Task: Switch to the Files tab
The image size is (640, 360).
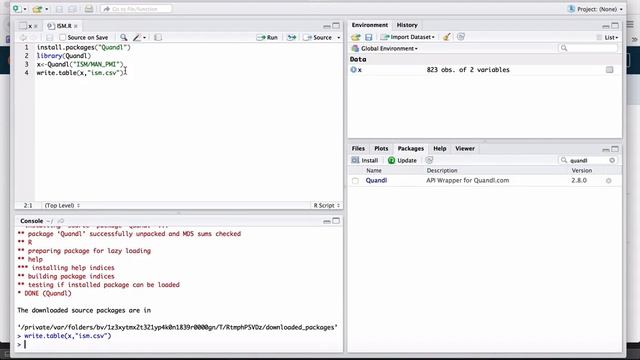Action: (x=358, y=149)
